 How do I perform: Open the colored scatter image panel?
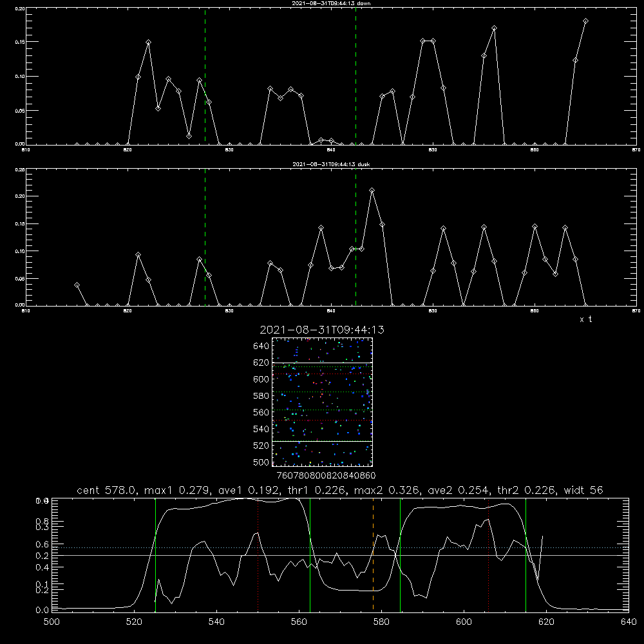(323, 402)
